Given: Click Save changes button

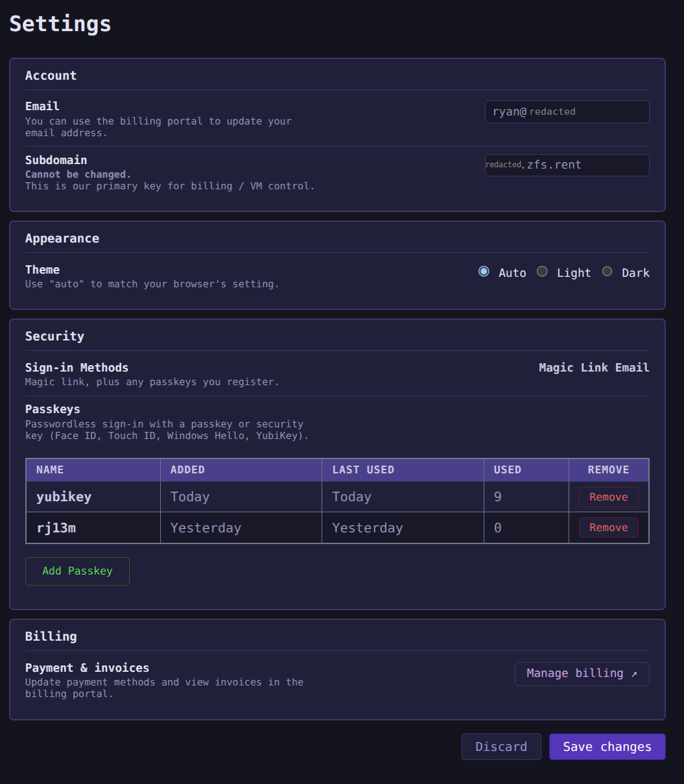Looking at the screenshot, I should [x=607, y=746].
